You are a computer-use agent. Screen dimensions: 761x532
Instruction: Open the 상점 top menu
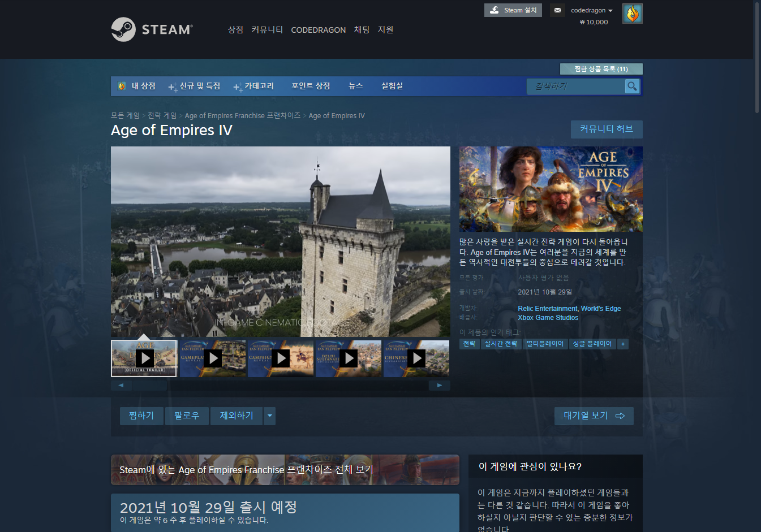(x=235, y=29)
